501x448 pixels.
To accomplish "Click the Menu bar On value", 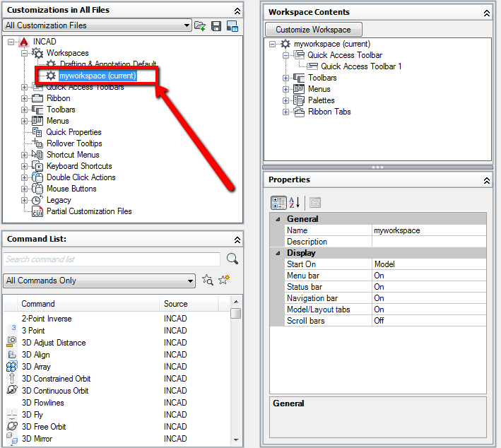I will (x=379, y=276).
